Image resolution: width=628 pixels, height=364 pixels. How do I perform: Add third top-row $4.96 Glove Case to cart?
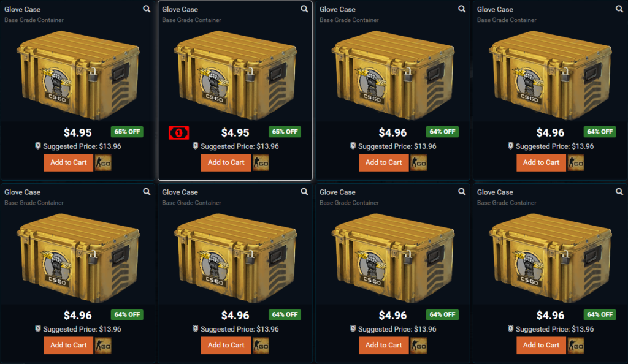pos(384,163)
